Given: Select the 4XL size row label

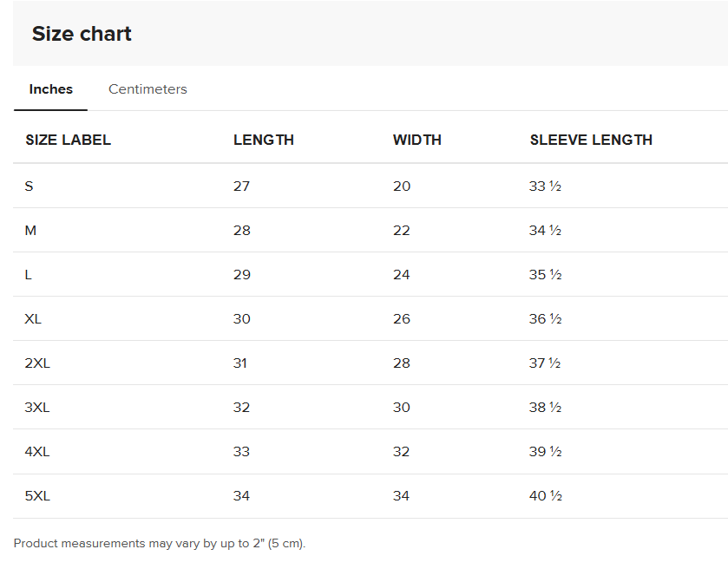Looking at the screenshot, I should (37, 452).
